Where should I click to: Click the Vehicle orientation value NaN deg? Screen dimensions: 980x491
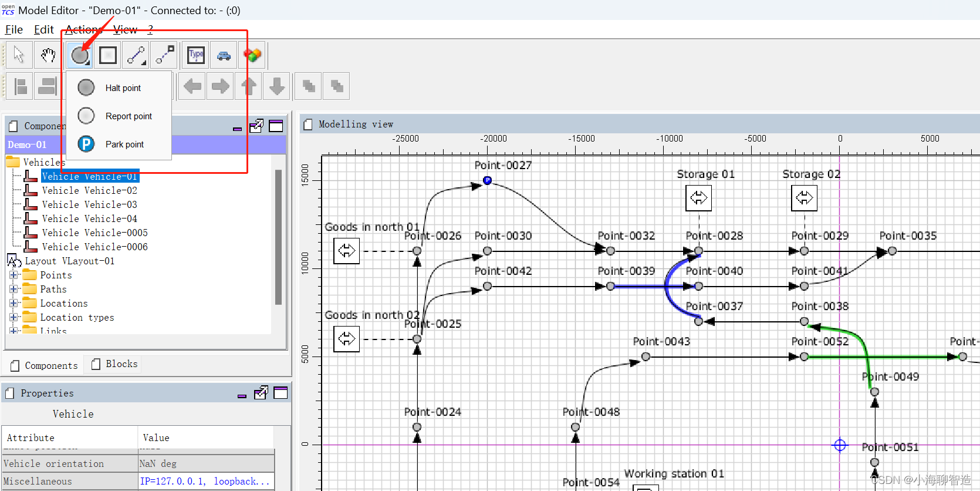point(206,463)
